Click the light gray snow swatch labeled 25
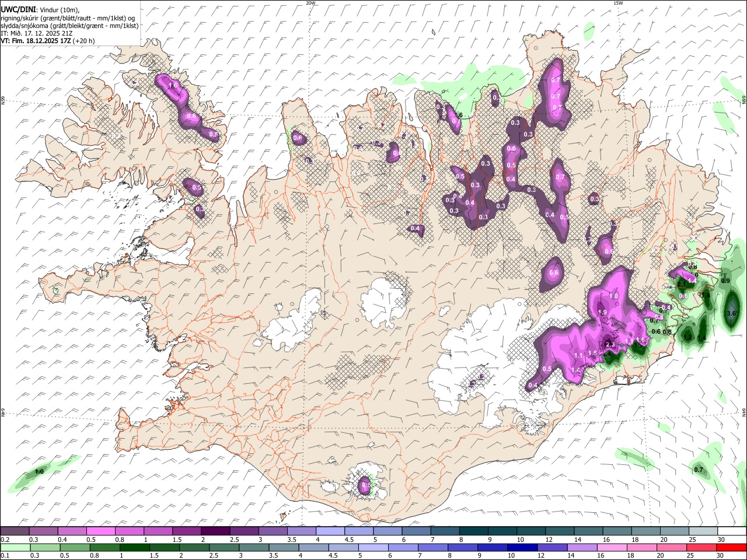This screenshot has height=560, width=747. click(703, 531)
